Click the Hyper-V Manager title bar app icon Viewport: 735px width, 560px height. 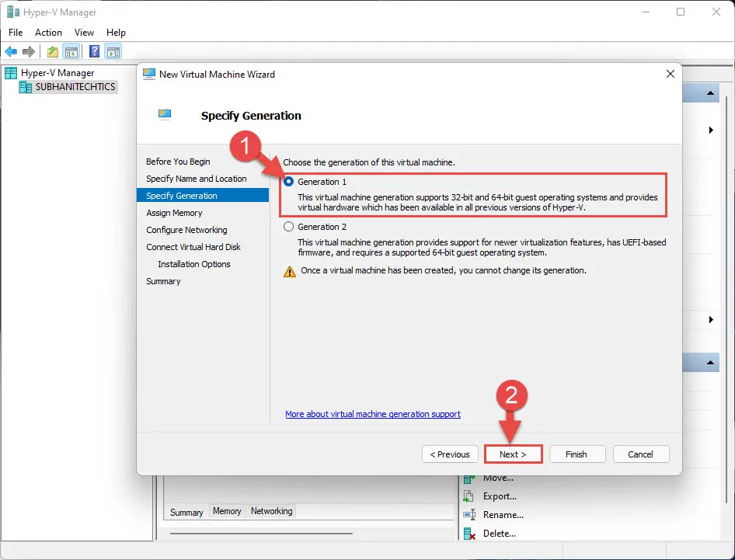[x=13, y=12]
